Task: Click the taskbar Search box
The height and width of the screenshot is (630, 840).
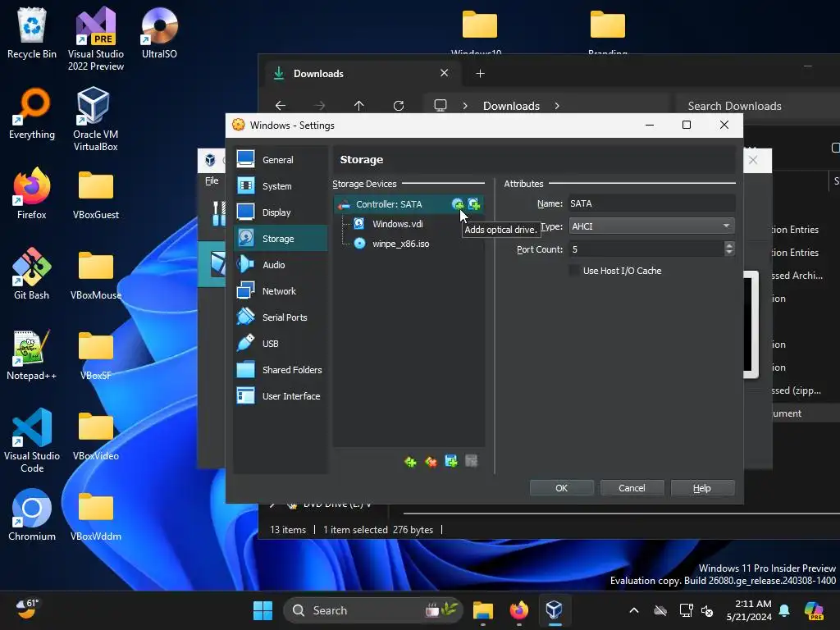Action: 373,610
